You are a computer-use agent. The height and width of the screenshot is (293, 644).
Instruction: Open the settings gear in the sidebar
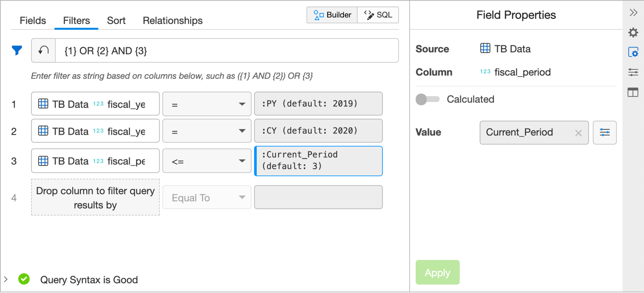coord(633,33)
